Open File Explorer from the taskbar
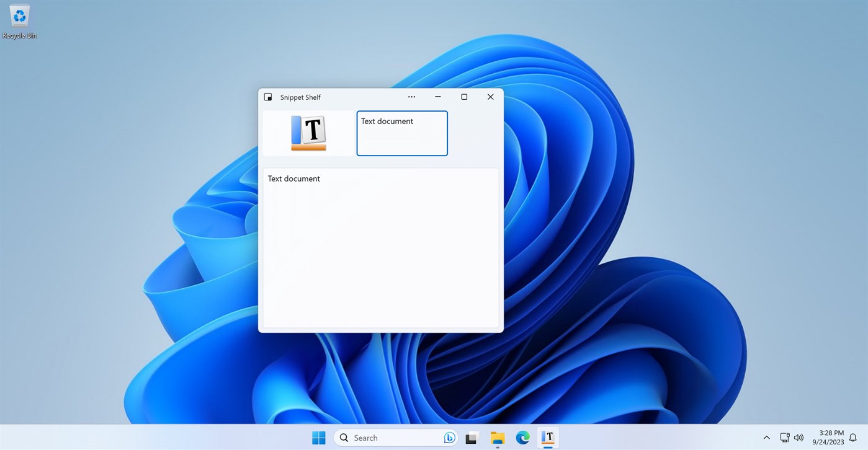The image size is (868, 450). pos(498,438)
